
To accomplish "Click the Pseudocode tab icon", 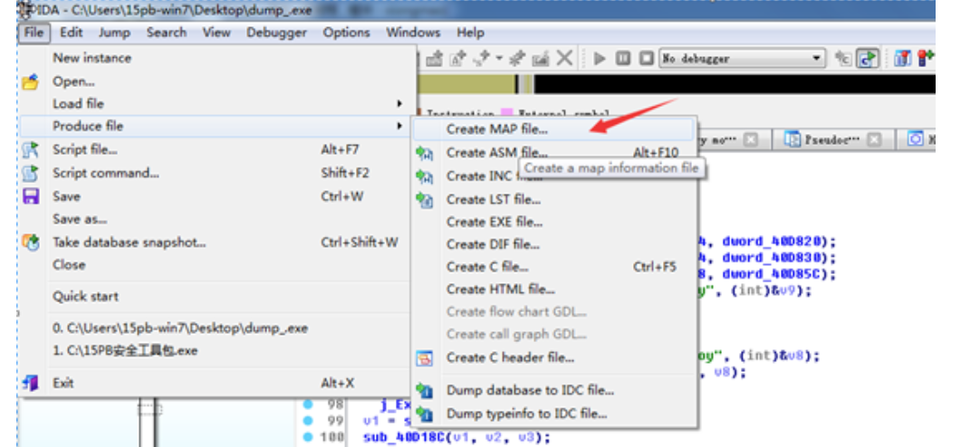I will click(x=793, y=140).
